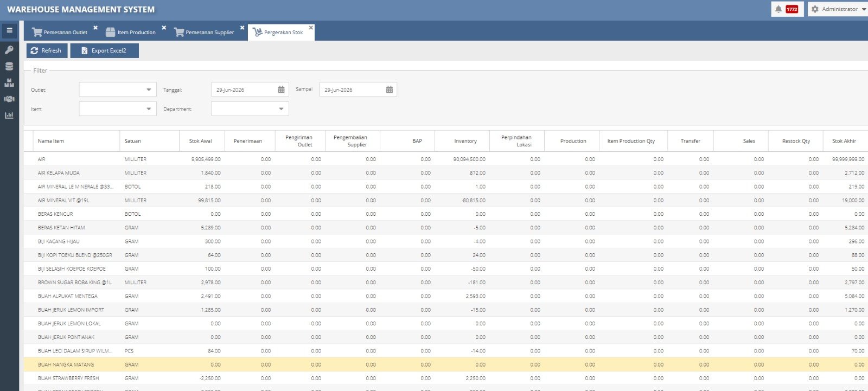The height and width of the screenshot is (391, 868).
Task: Close the Item Production tab
Action: coord(164,28)
